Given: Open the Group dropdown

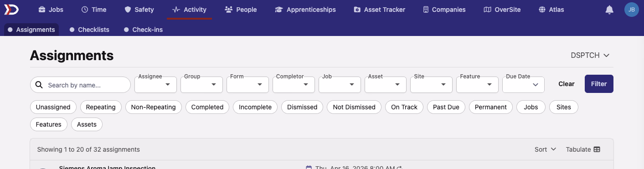Looking at the screenshot, I should 201,85.
